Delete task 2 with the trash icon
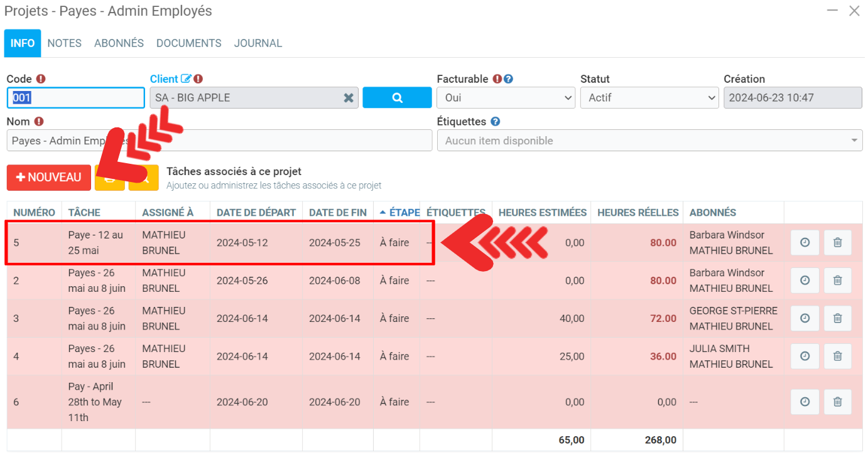The image size is (868, 455). tap(837, 281)
